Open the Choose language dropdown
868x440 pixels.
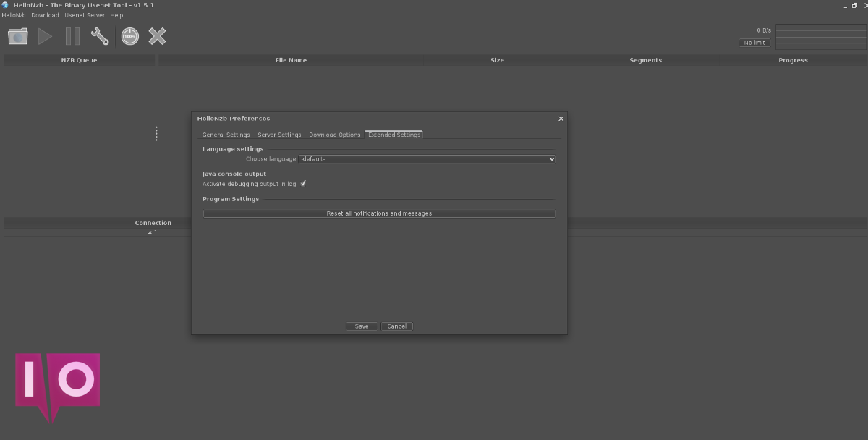[427, 158]
